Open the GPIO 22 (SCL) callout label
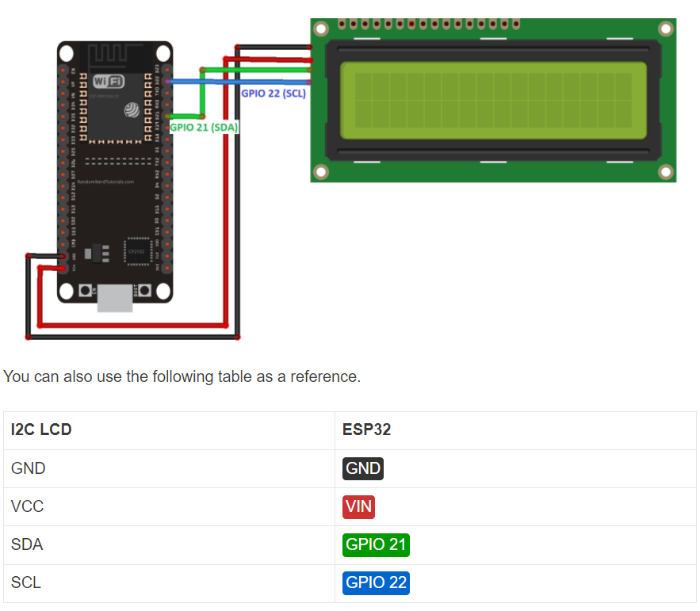Viewport: 700px width, 611px height. click(273, 93)
